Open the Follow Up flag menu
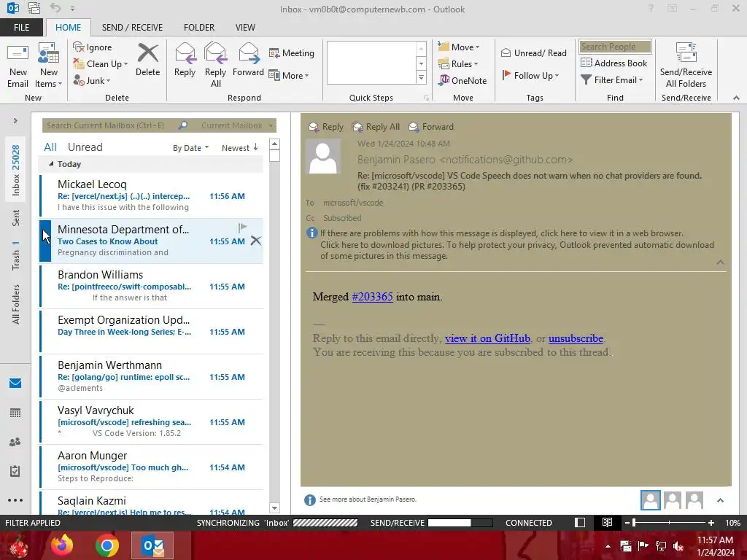This screenshot has height=560, width=747. [530, 75]
